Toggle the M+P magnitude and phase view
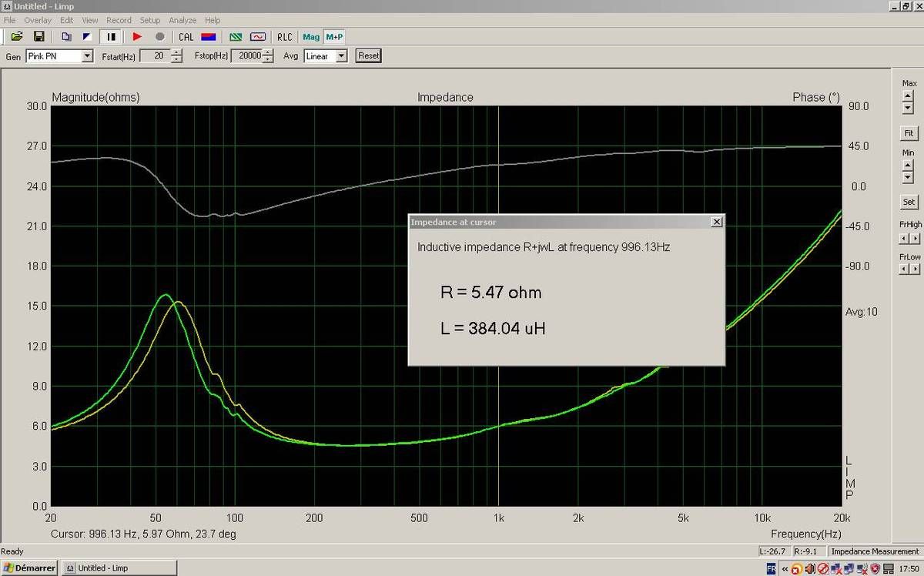This screenshot has width=924, height=576. coord(334,36)
